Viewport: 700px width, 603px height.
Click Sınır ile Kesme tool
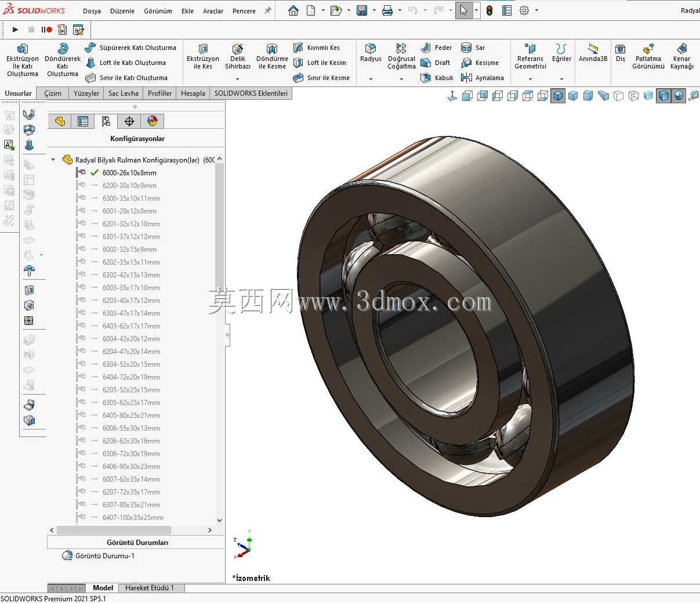(321, 78)
